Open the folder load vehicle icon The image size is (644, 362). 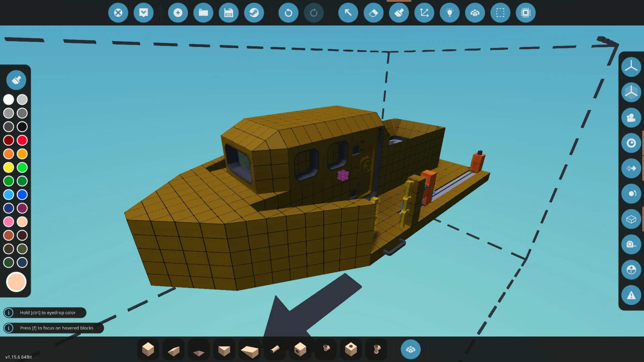[203, 13]
